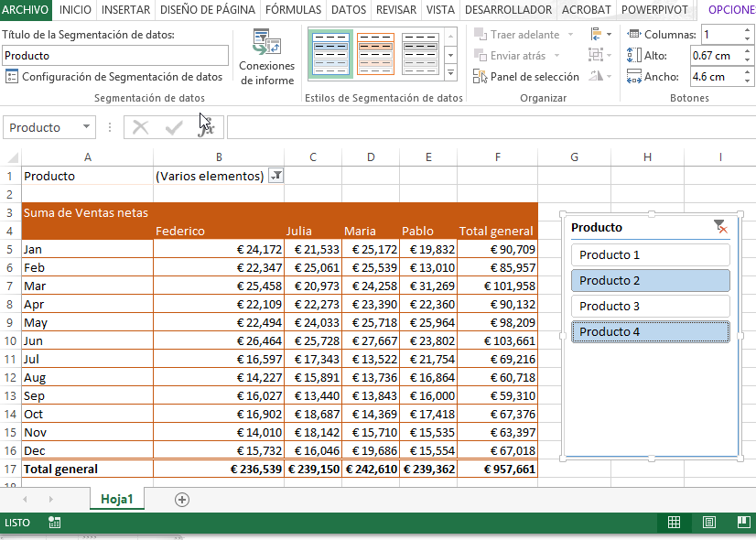The image size is (756, 540).
Task: Clear the Producto slicer filter
Action: click(722, 226)
